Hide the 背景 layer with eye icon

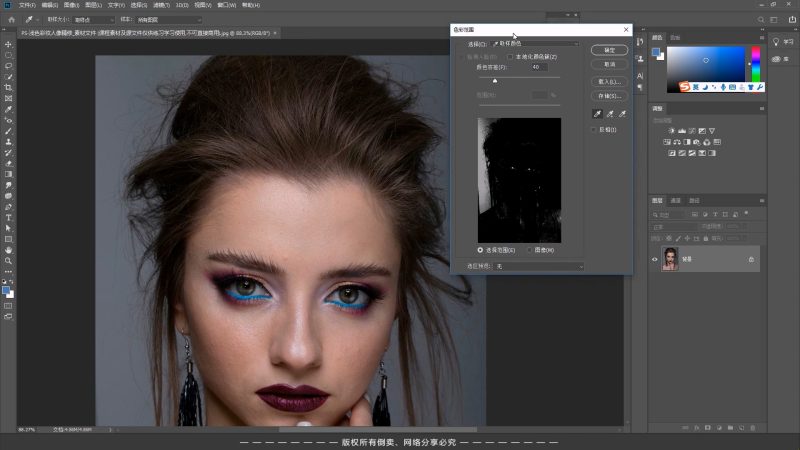656,259
